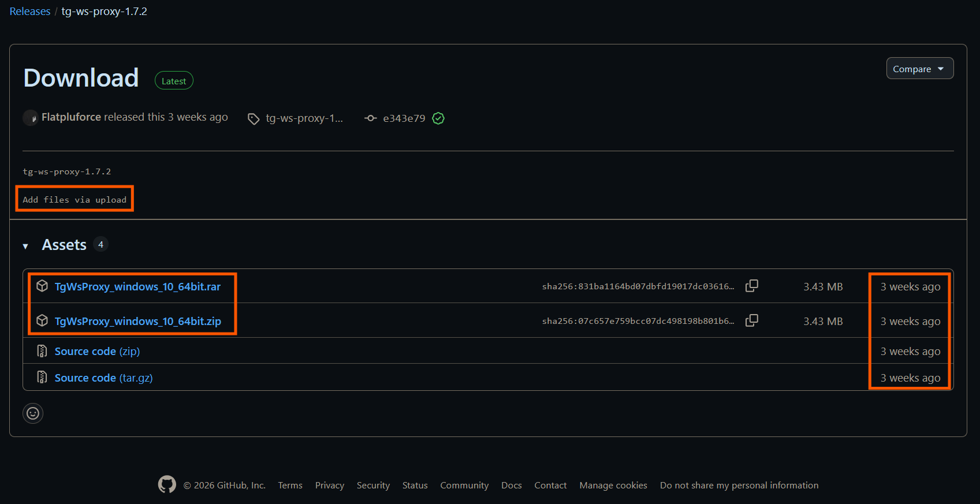Click the verified commit badge icon
The height and width of the screenshot is (504, 980).
tap(438, 118)
